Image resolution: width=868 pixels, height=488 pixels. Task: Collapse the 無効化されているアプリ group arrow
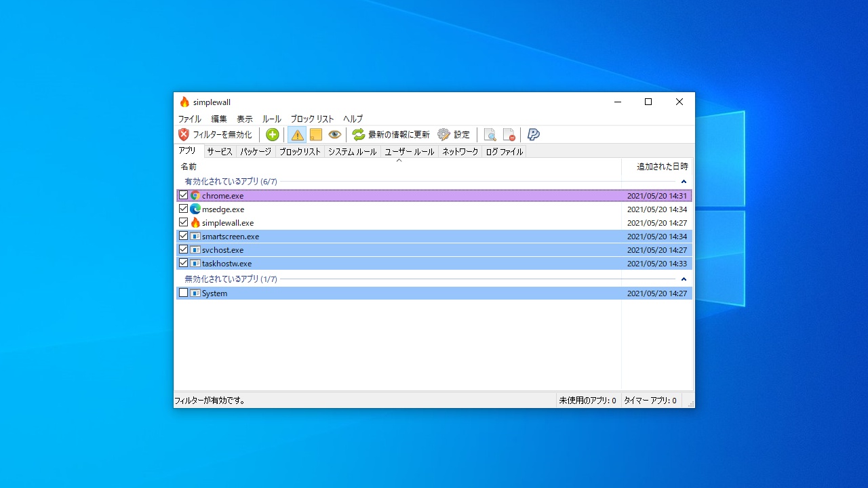(x=684, y=279)
